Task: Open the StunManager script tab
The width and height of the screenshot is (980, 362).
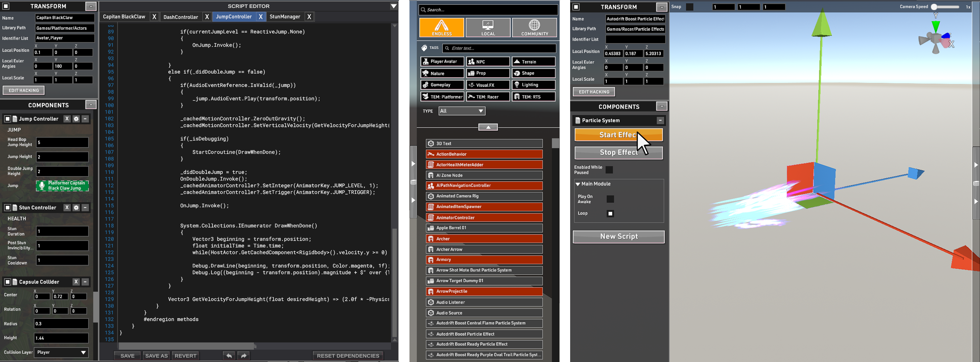Action: tap(285, 17)
